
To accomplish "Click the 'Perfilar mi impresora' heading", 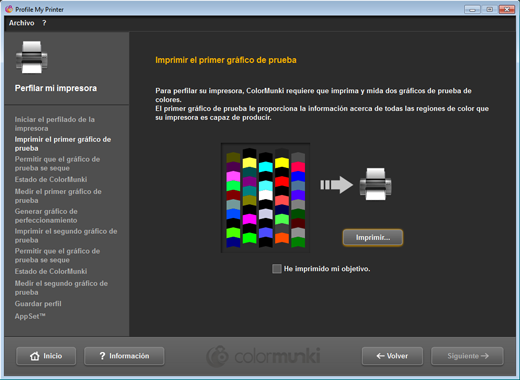I will 56,88.
